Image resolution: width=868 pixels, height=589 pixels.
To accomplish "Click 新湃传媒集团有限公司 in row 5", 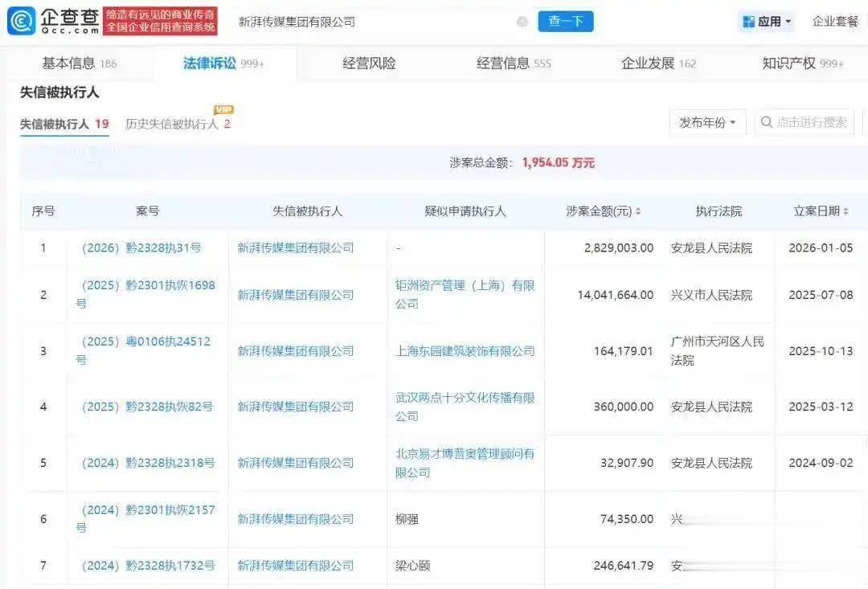I will [x=296, y=463].
